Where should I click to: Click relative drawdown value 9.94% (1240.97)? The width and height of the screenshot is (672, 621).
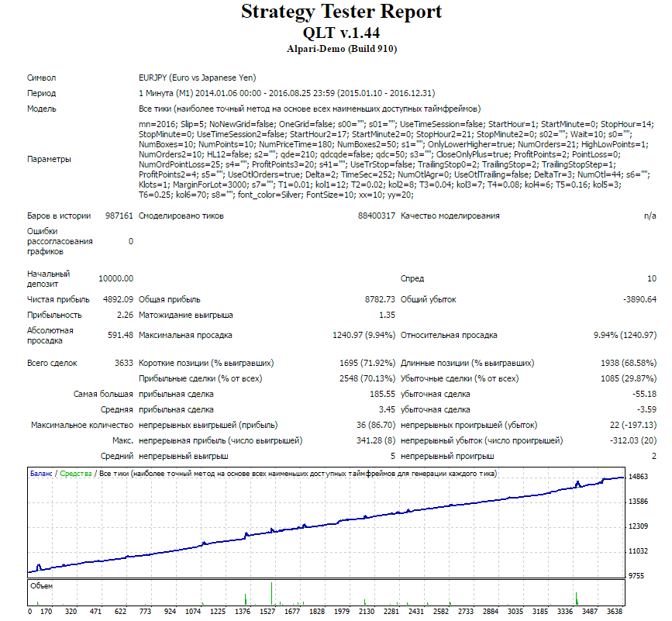point(625,335)
